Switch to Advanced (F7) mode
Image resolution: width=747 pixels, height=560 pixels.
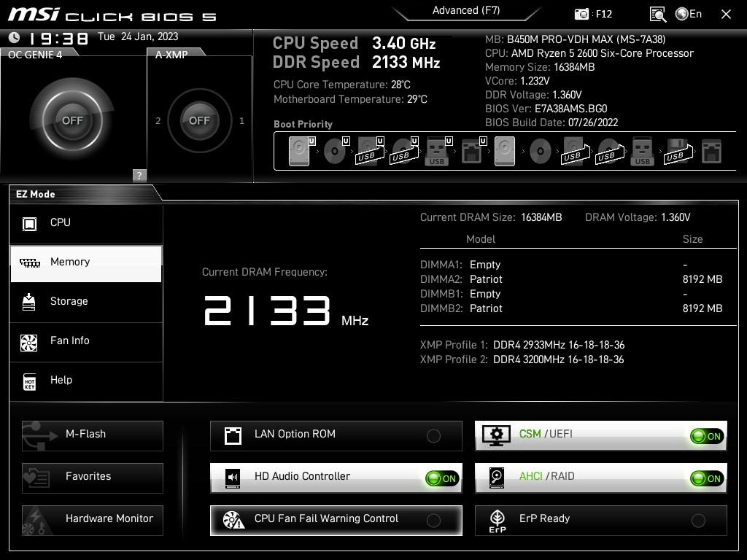click(466, 10)
